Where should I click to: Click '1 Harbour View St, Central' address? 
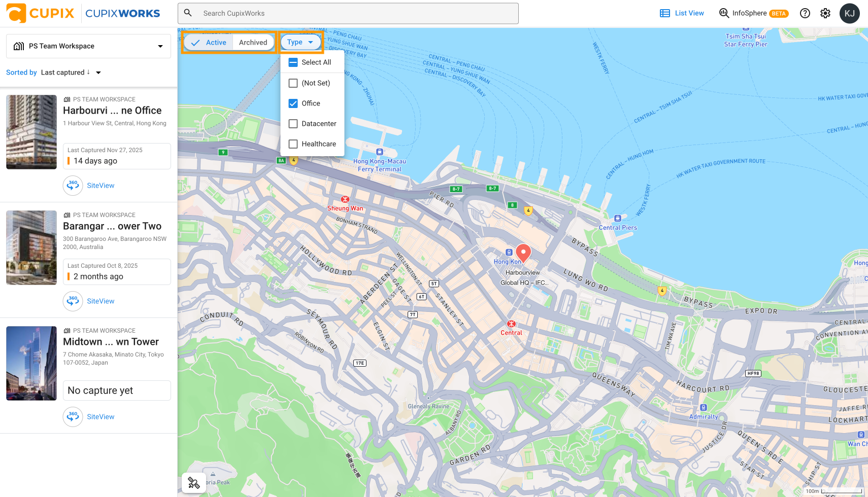[x=115, y=123]
